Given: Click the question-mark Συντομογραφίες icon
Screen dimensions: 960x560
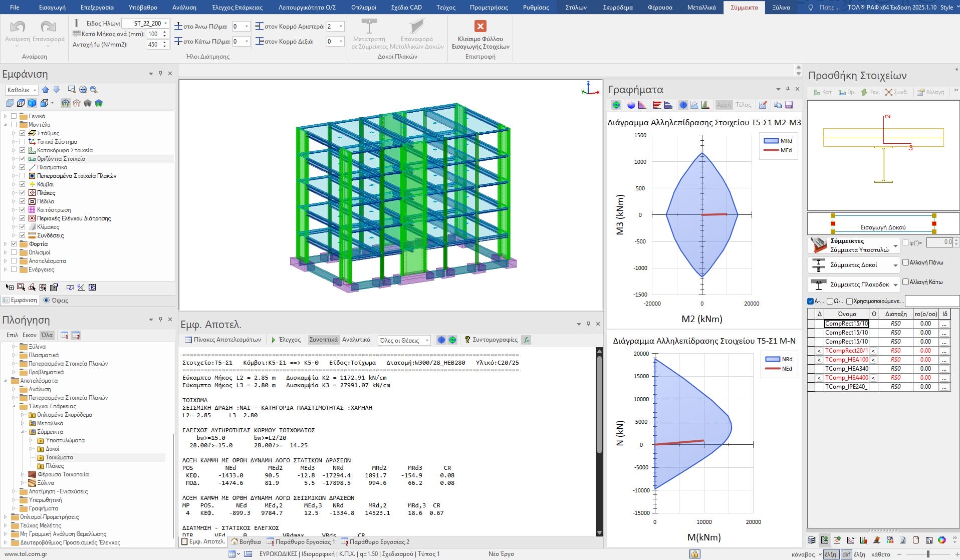Looking at the screenshot, I should pyautogui.click(x=467, y=340).
